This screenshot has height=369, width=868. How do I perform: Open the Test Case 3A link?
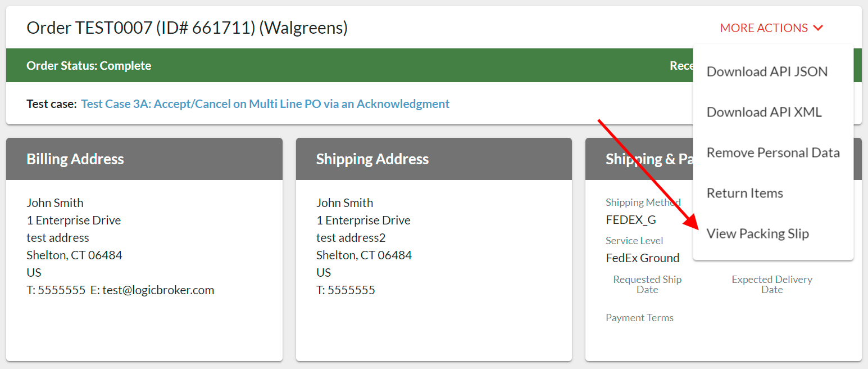[265, 104]
